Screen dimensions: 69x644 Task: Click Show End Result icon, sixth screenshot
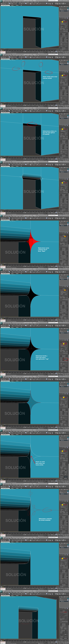tap(62, 286)
